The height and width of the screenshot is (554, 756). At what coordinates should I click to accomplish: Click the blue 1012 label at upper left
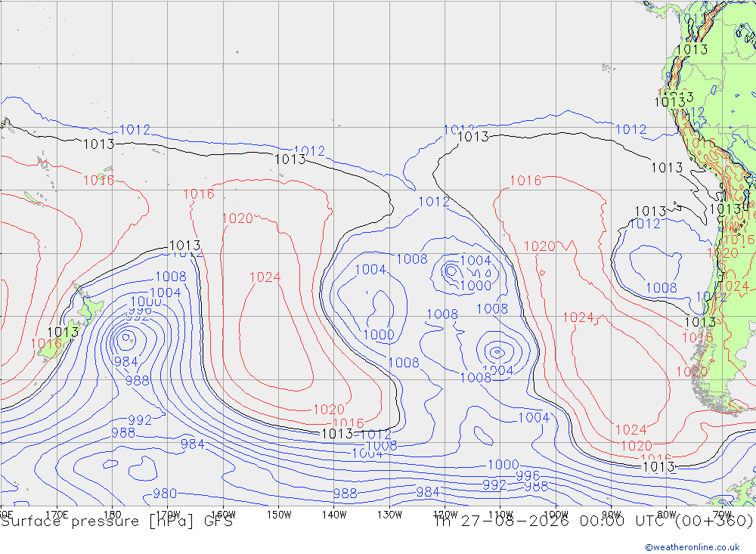(135, 130)
